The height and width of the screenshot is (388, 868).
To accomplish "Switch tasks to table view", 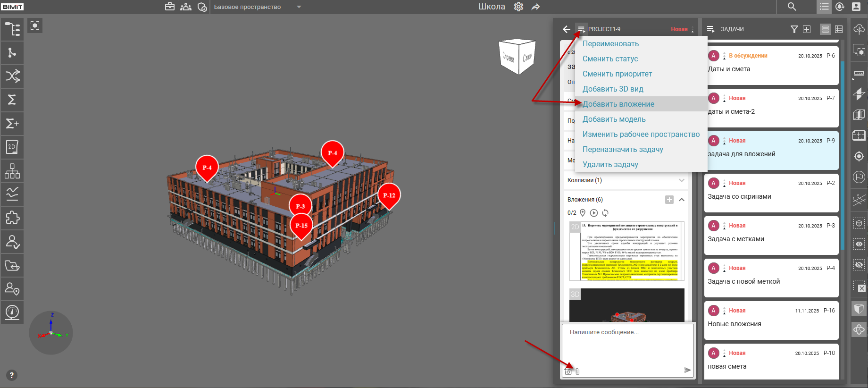I will pos(839,29).
